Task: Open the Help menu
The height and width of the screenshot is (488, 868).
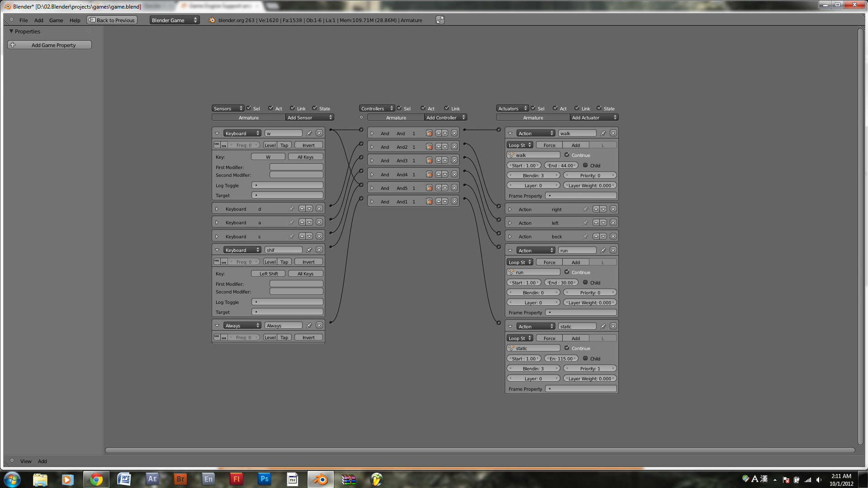Action: point(75,20)
